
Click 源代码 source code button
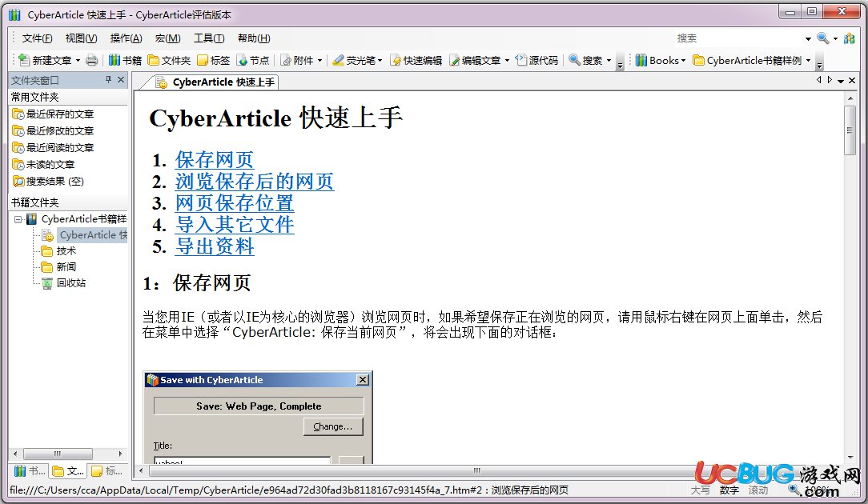pos(536,60)
